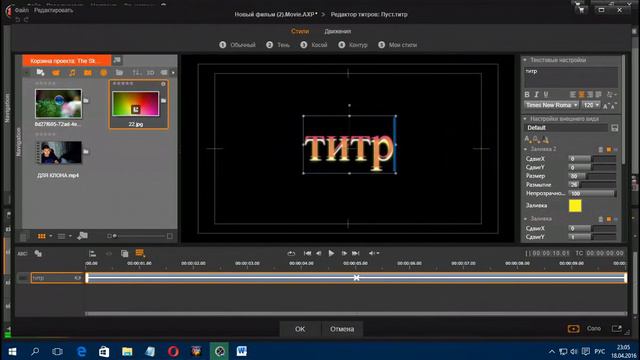Open Times New Roman font dropdown

(551, 105)
